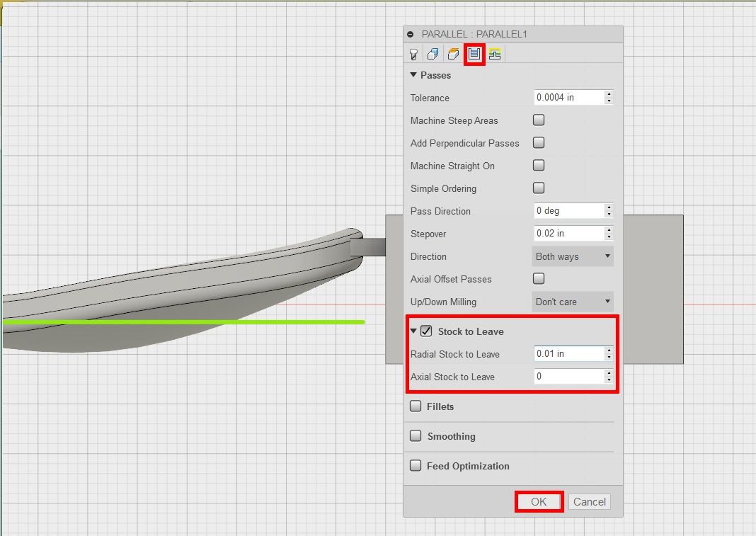The height and width of the screenshot is (536, 756).
Task: Uncheck the Stock to Leave checkbox
Action: coord(426,331)
